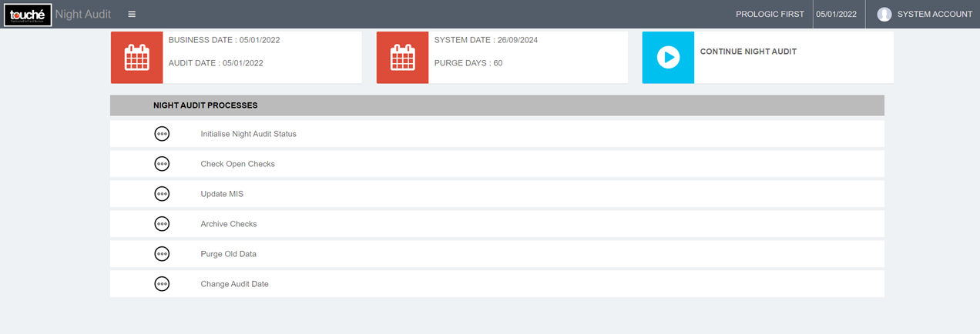Select the Purge Old Data process label
Image resolution: width=980 pixels, height=334 pixels.
[228, 254]
